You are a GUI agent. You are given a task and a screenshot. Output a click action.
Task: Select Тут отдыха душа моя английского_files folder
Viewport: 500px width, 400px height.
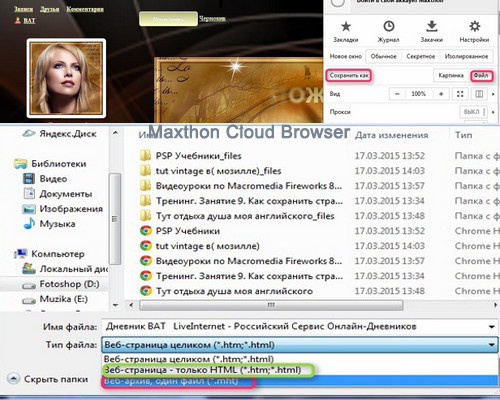pyautogui.click(x=237, y=216)
